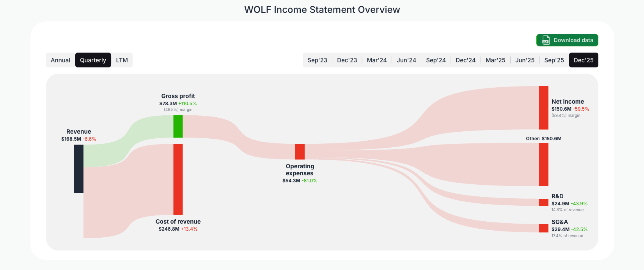Select the Sep'23 quarter tab
The width and height of the screenshot is (644, 270).
click(x=317, y=60)
